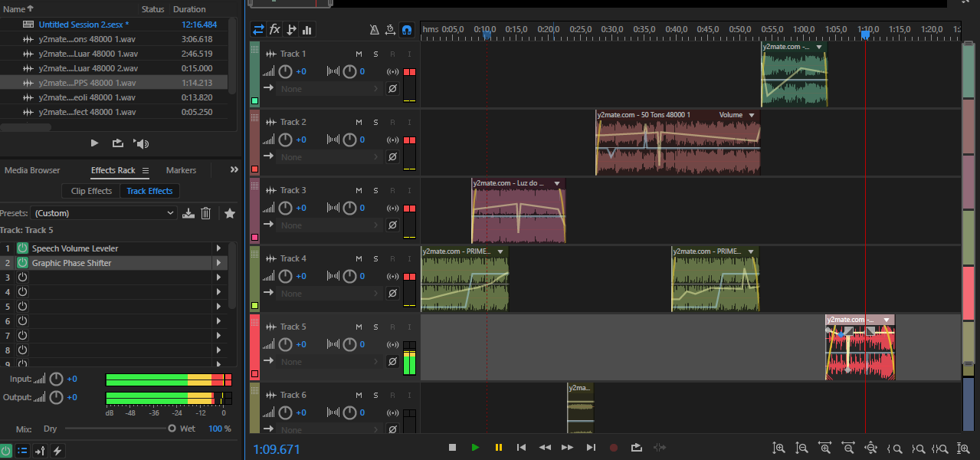Toggle favorite star for preset
Image resolution: width=980 pixels, height=460 pixels.
[229, 213]
